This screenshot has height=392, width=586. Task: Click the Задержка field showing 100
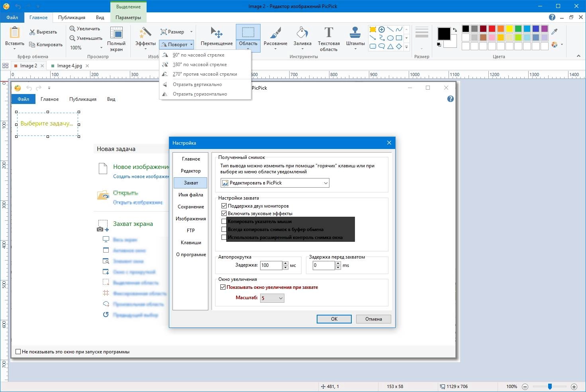pyautogui.click(x=271, y=265)
